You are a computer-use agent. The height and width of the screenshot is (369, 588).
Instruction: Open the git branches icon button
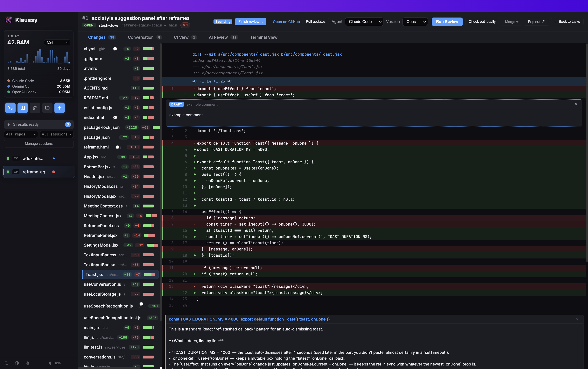pyautogui.click(x=35, y=108)
